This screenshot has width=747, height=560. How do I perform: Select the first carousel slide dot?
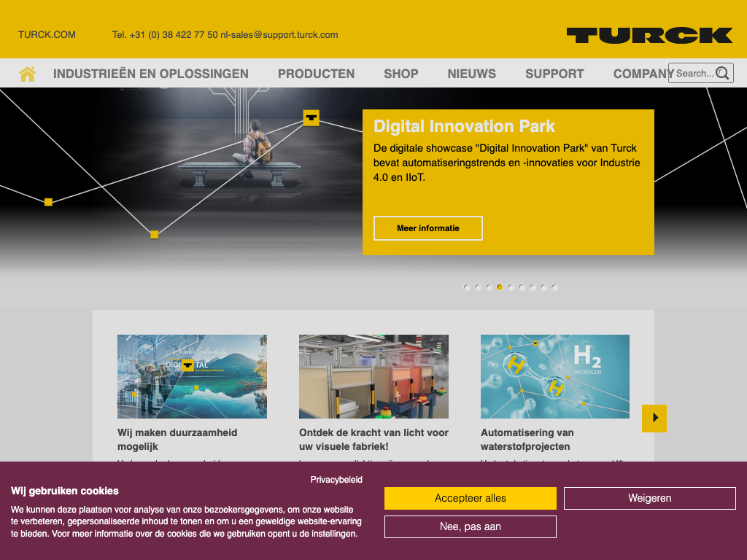pyautogui.click(x=467, y=287)
